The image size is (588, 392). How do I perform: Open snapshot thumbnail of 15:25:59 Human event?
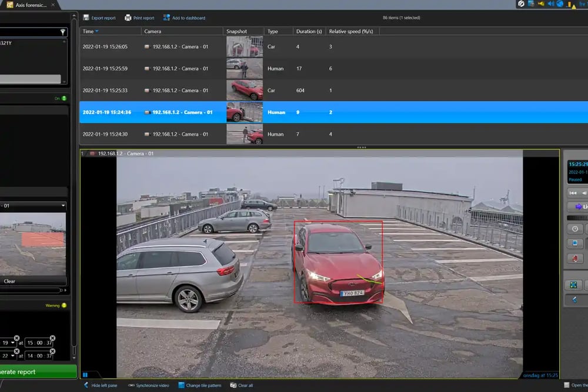[245, 68]
